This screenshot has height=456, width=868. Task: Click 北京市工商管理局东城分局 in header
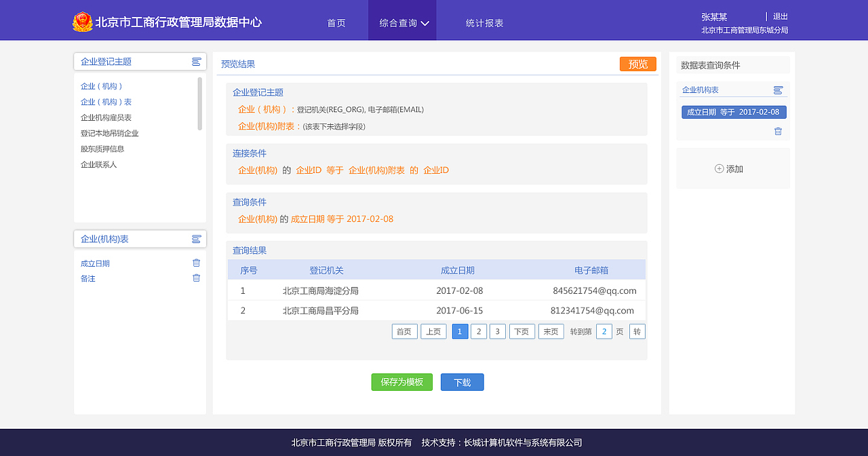pyautogui.click(x=745, y=30)
